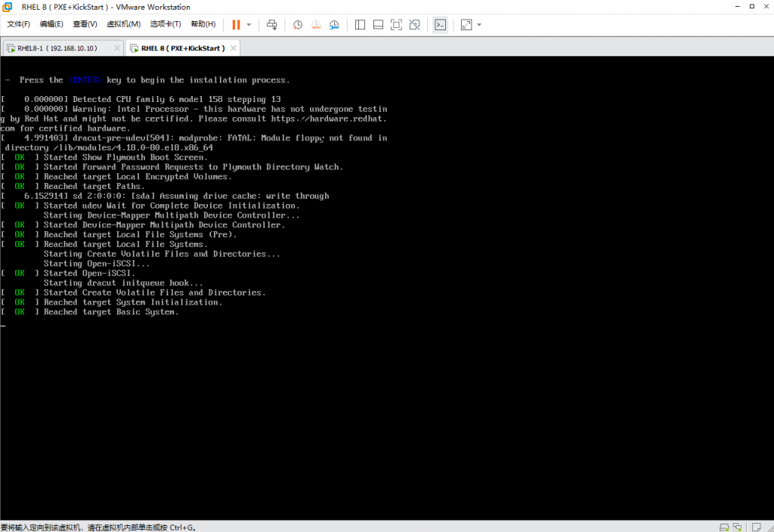This screenshot has height=532, width=774.
Task: Click 'Starting dracut initqueue hook...' line
Action: [123, 283]
